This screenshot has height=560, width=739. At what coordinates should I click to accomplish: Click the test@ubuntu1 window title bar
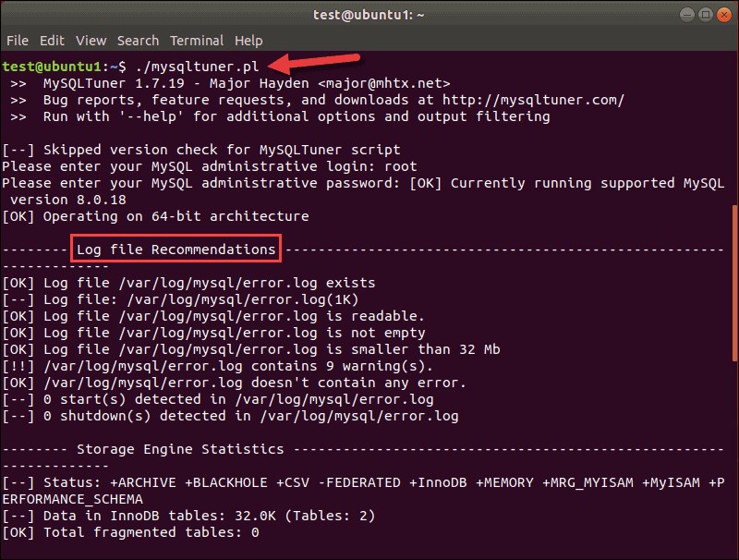pos(369,14)
